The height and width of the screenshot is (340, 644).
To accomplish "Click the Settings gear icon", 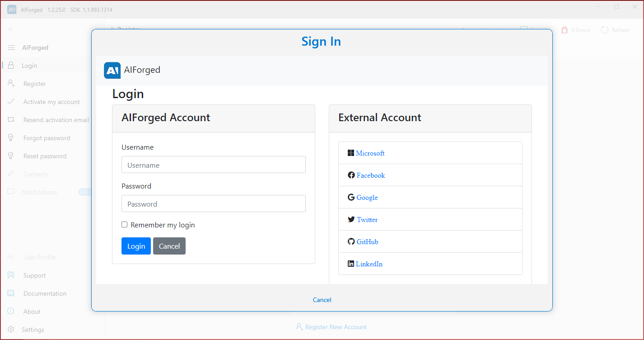I will [x=11, y=330].
